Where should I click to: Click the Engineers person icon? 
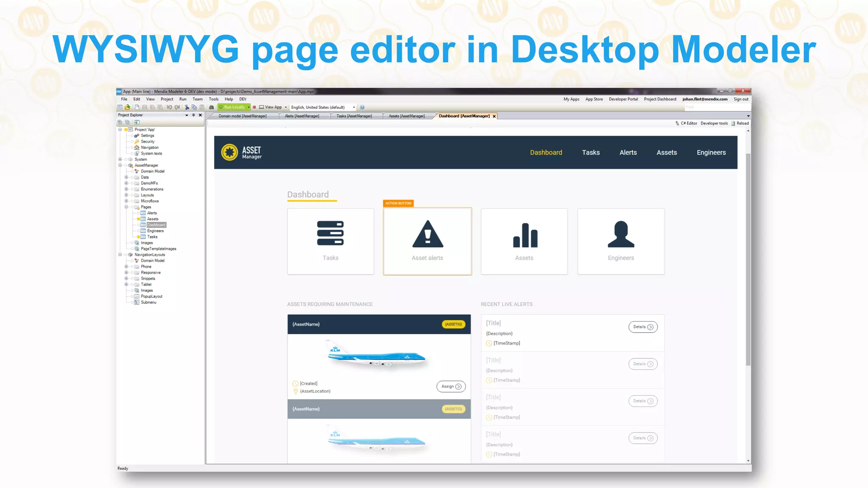click(621, 234)
